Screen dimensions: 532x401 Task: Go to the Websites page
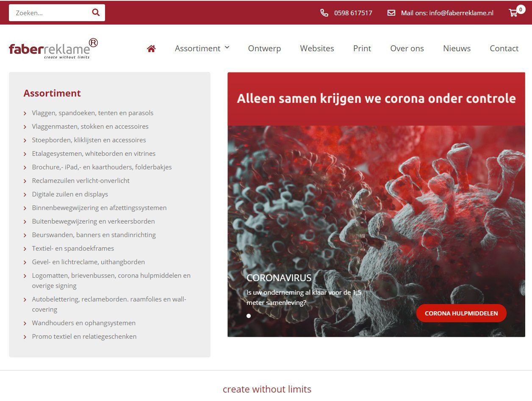click(317, 48)
